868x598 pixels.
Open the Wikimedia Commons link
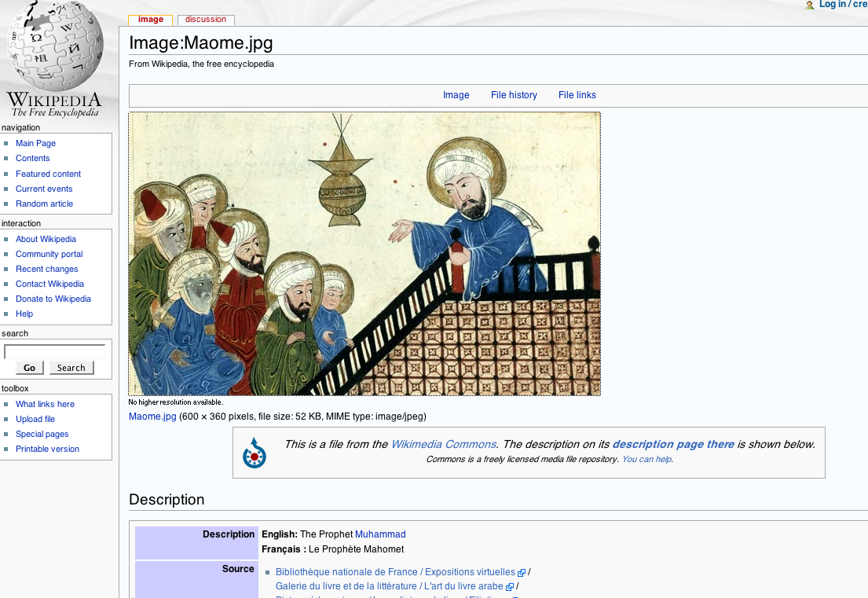[443, 444]
